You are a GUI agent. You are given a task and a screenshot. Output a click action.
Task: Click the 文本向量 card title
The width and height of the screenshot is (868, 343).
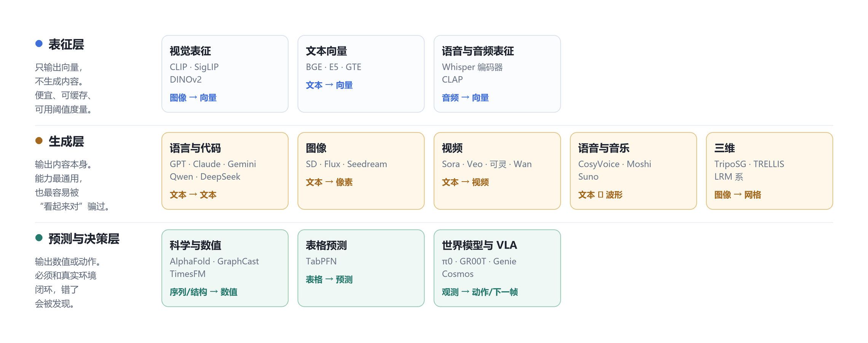[x=326, y=51]
